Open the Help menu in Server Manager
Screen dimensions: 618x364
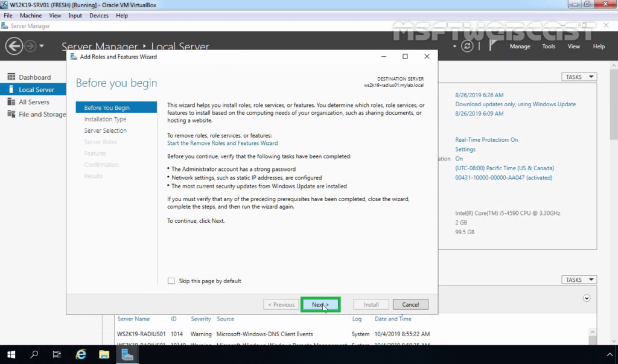tap(599, 46)
